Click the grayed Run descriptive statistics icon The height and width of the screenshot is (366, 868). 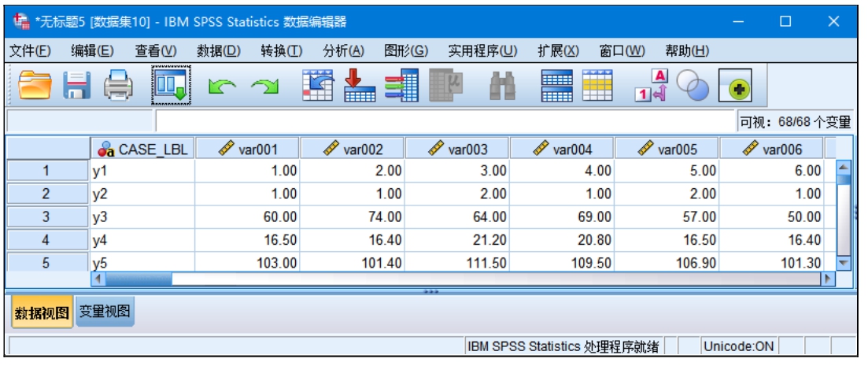point(446,85)
